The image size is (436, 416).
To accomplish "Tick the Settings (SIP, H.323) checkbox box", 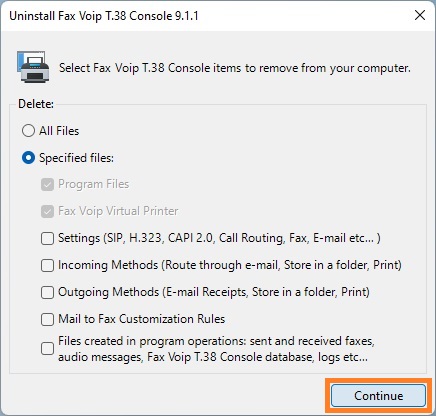I will (47, 238).
